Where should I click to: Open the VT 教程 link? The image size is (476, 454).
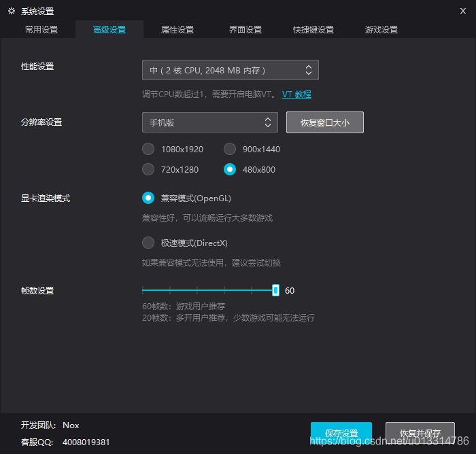tap(296, 94)
